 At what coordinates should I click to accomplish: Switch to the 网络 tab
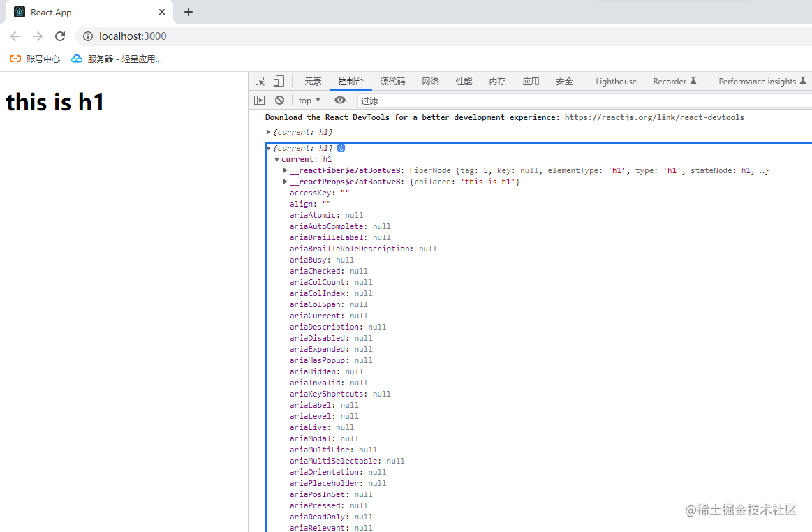(x=430, y=81)
